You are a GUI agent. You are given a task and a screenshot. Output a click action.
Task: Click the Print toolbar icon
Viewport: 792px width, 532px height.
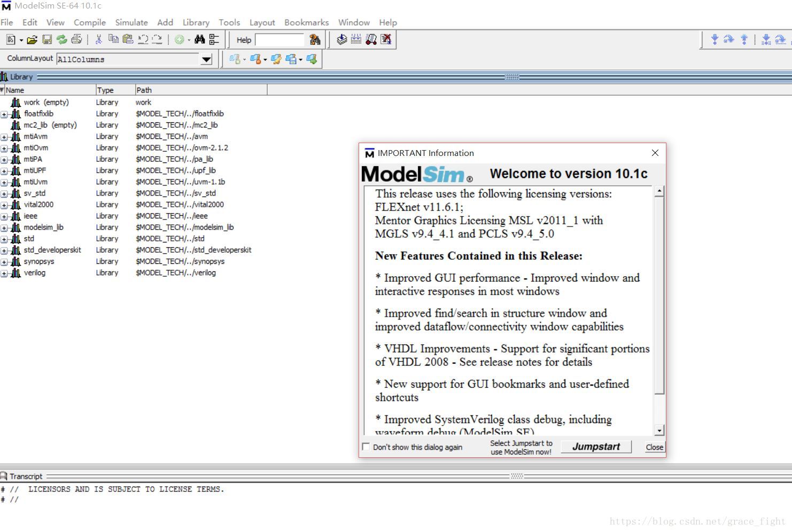point(76,40)
